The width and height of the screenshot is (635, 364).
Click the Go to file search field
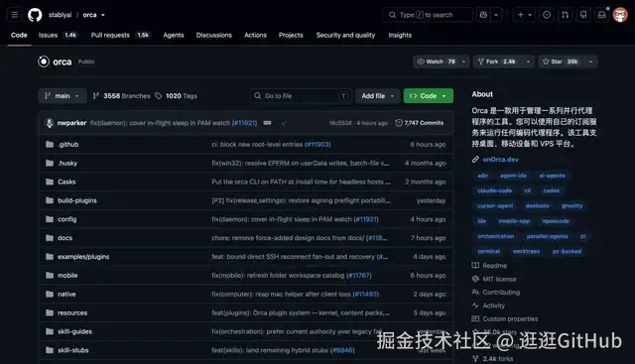(x=301, y=96)
